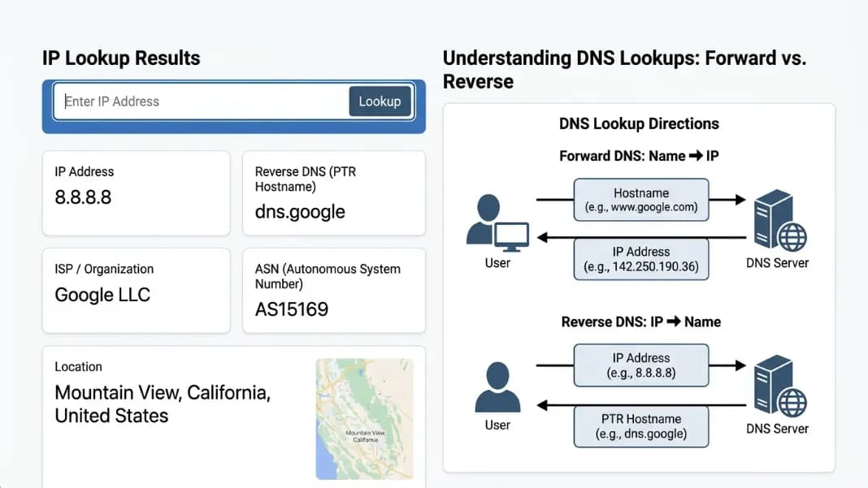Click the Understanding DNS Lookups heading
Screen dimensions: 868x488
click(624, 70)
